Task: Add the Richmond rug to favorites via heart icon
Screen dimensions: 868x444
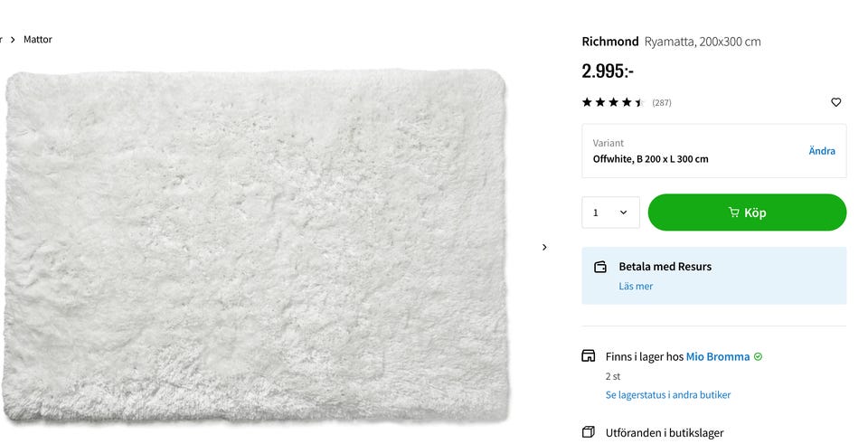Action: pyautogui.click(x=835, y=102)
